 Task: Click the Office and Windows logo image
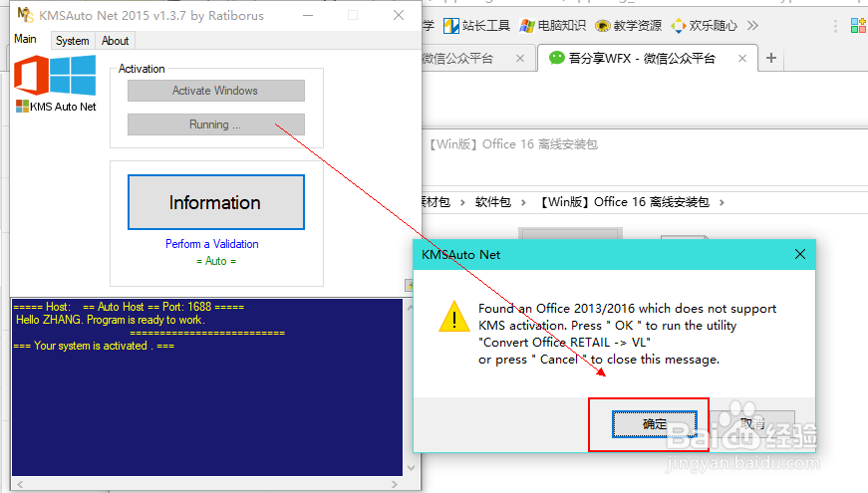pos(55,76)
